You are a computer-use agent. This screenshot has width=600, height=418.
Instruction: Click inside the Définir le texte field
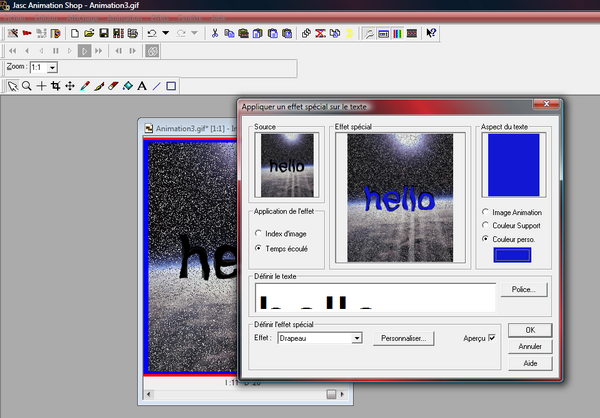point(375,297)
